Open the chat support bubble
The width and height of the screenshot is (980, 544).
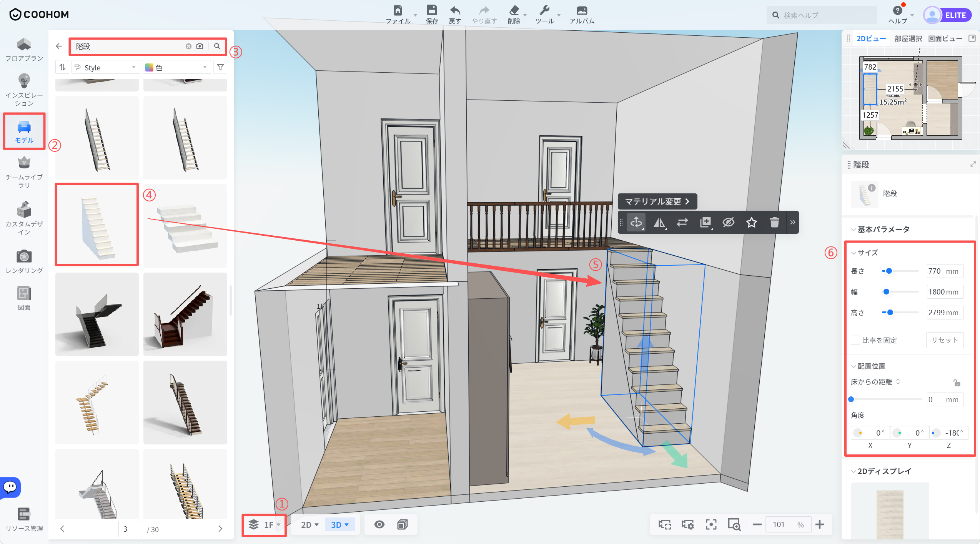tap(10, 487)
